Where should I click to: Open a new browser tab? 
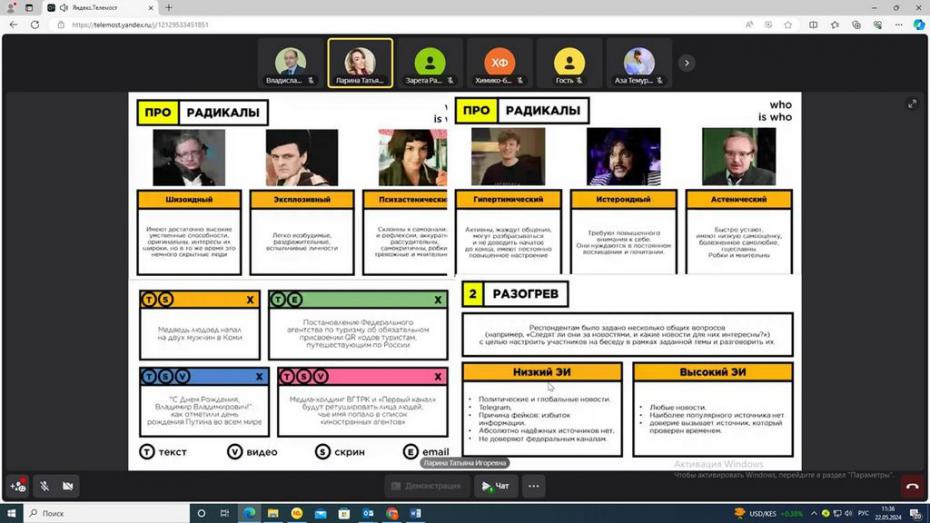(168, 8)
